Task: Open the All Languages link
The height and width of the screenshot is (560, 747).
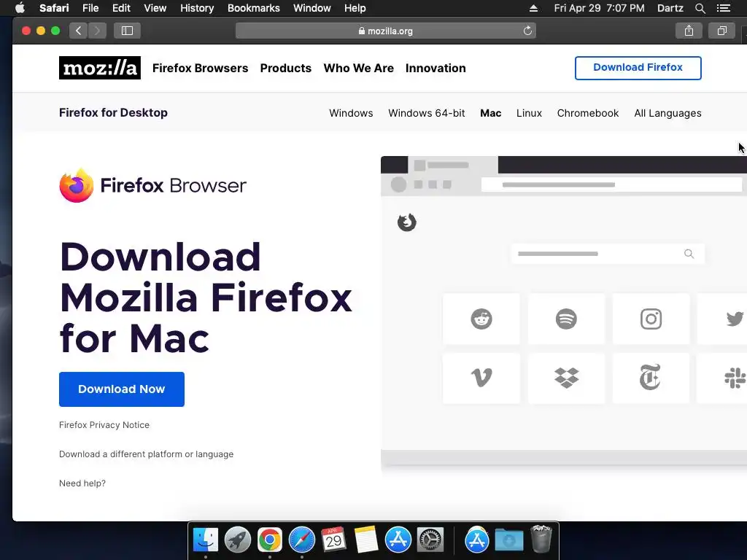Action: pos(667,113)
